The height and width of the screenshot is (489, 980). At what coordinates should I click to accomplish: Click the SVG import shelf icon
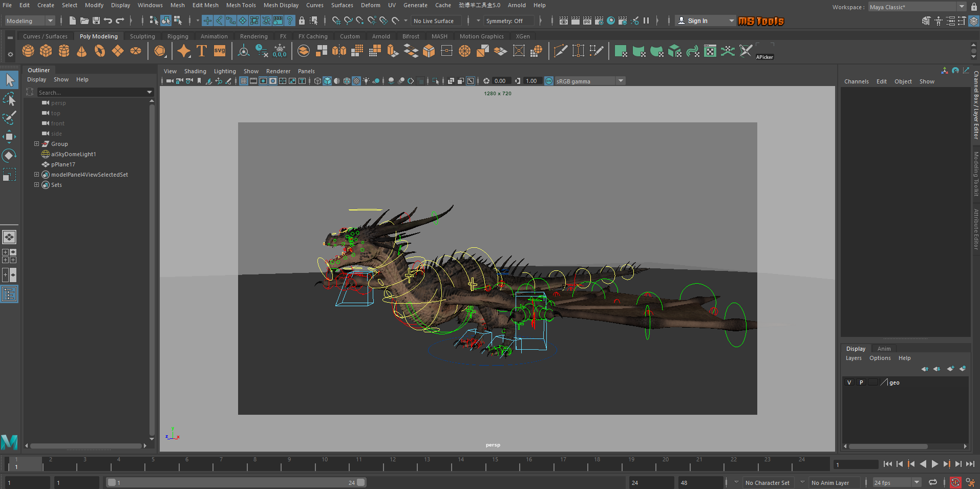(220, 51)
